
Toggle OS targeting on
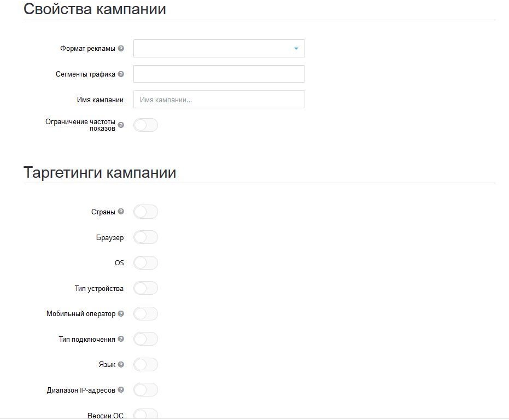click(x=145, y=262)
